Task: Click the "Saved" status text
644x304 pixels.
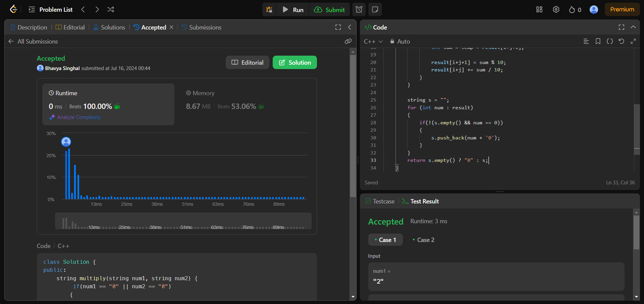Action: (x=371, y=183)
